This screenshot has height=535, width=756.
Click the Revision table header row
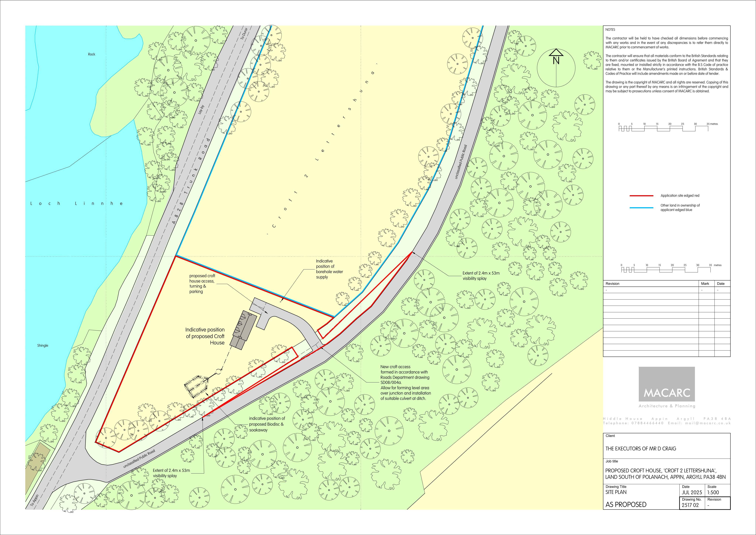666,284
